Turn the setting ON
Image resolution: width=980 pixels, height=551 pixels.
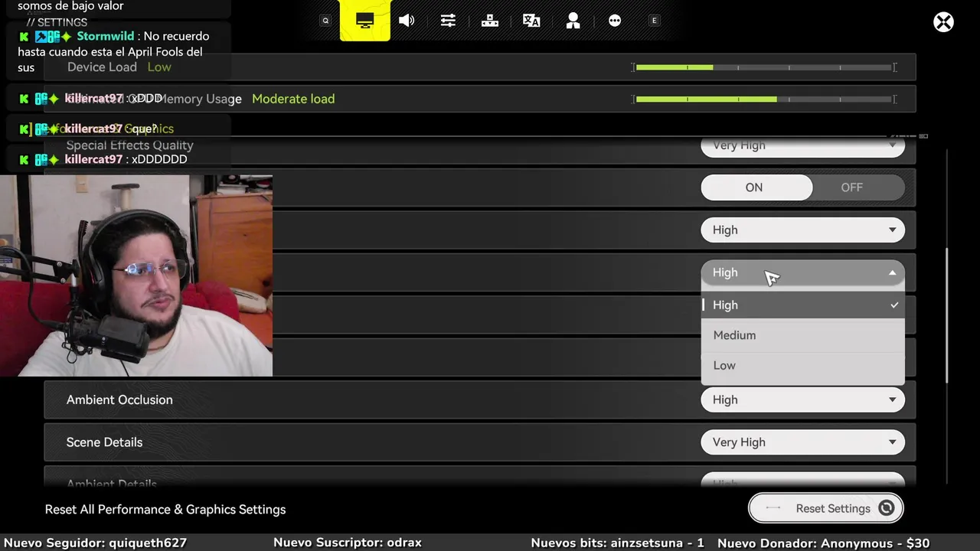click(x=756, y=187)
